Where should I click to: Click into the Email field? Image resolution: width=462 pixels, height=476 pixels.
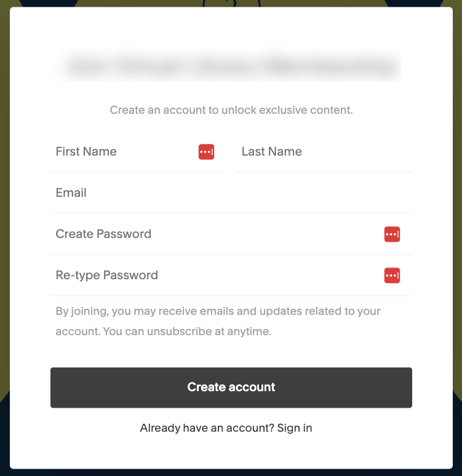pyautogui.click(x=231, y=193)
